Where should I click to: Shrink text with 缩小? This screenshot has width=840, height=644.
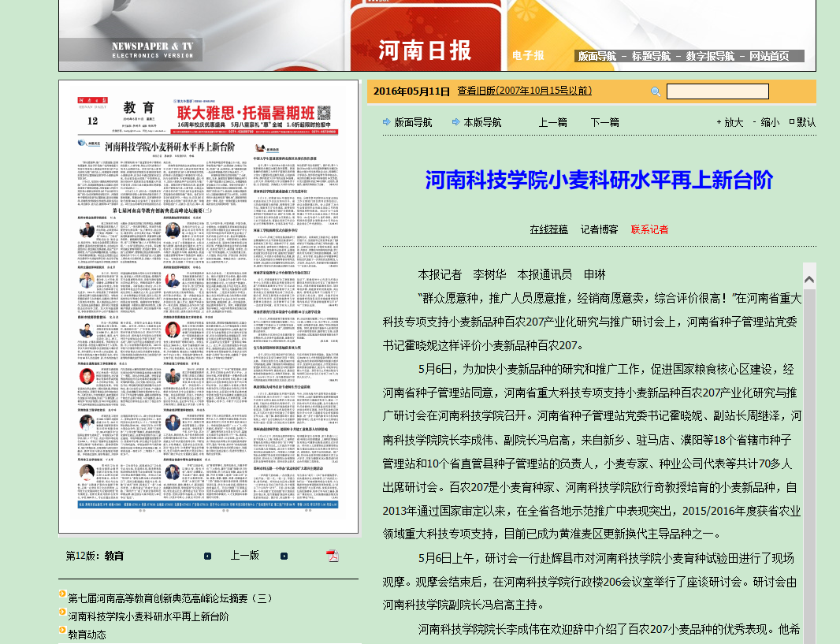point(770,122)
